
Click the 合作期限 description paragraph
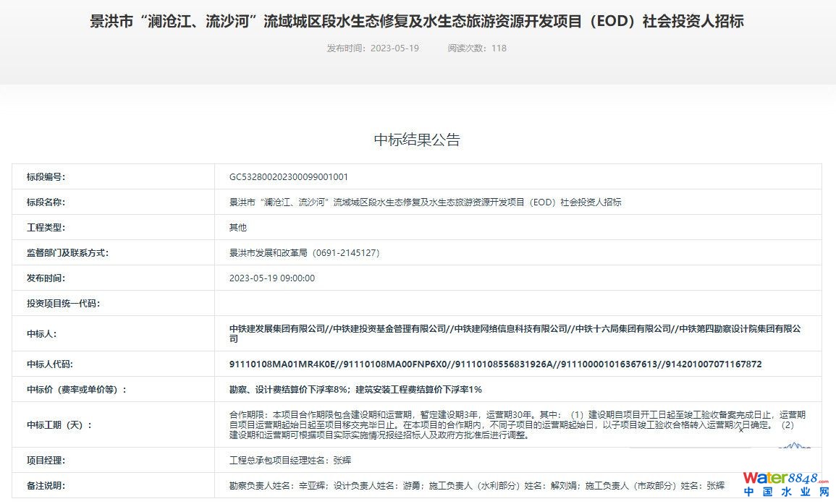[517, 425]
